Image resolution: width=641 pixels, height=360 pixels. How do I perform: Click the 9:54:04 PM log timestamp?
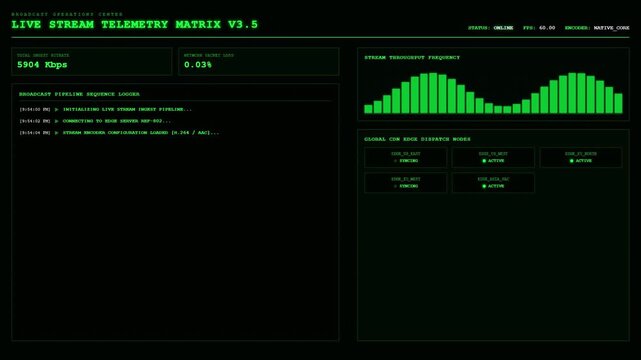(35, 133)
